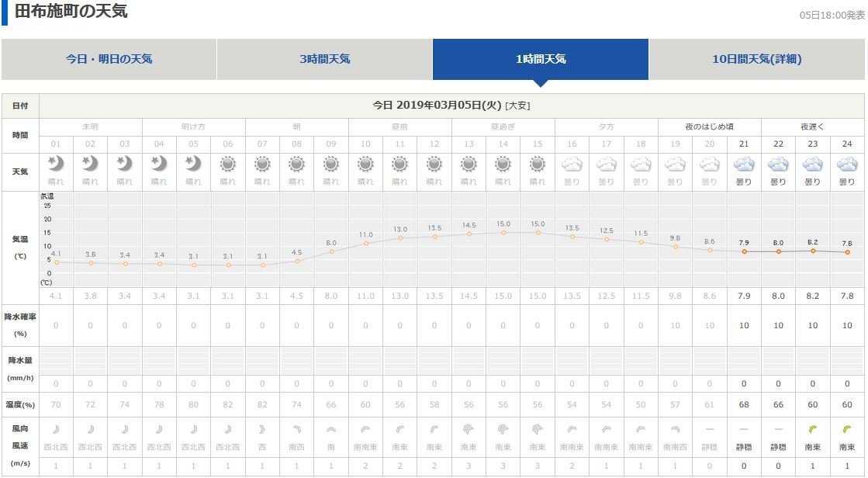
Task: Click the wind arrow icon above 南 at hour 09
Action: tap(331, 429)
